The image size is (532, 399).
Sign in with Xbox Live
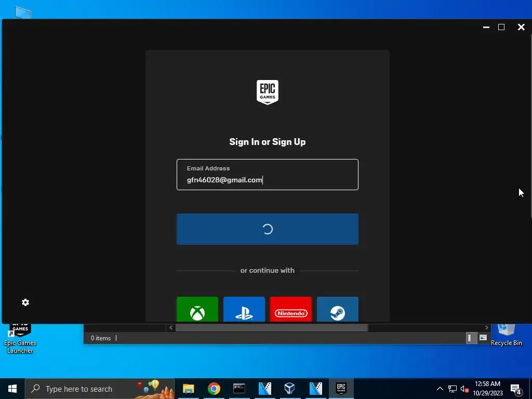[197, 309]
